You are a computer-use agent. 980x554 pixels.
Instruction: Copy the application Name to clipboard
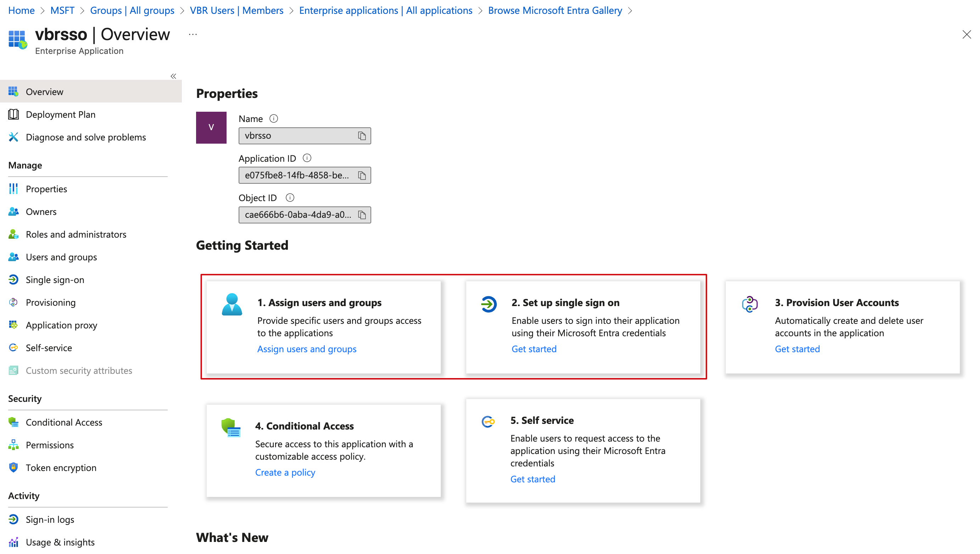[361, 136]
